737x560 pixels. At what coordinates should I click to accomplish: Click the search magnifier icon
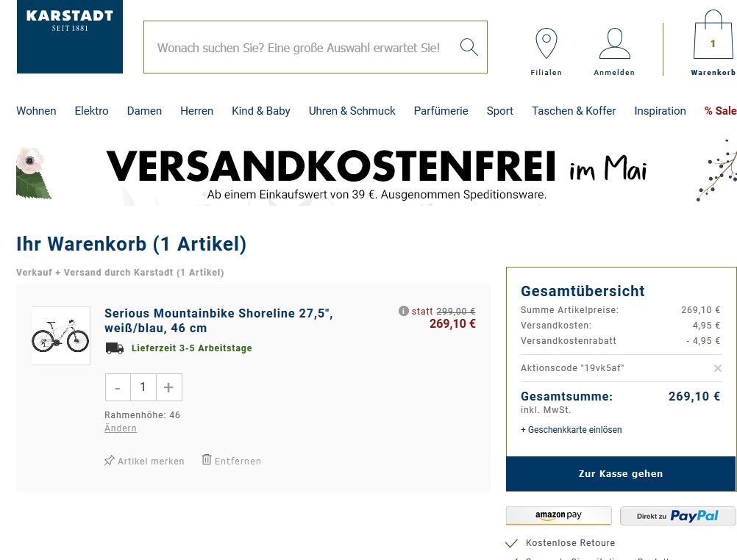[x=469, y=47]
